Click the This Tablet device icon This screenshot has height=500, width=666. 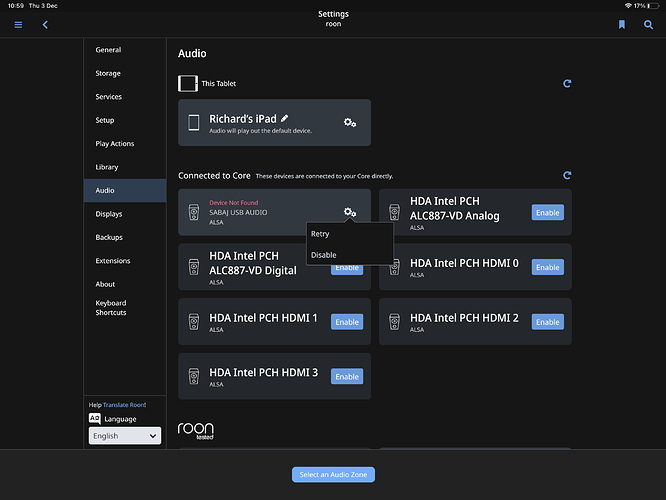(x=188, y=83)
